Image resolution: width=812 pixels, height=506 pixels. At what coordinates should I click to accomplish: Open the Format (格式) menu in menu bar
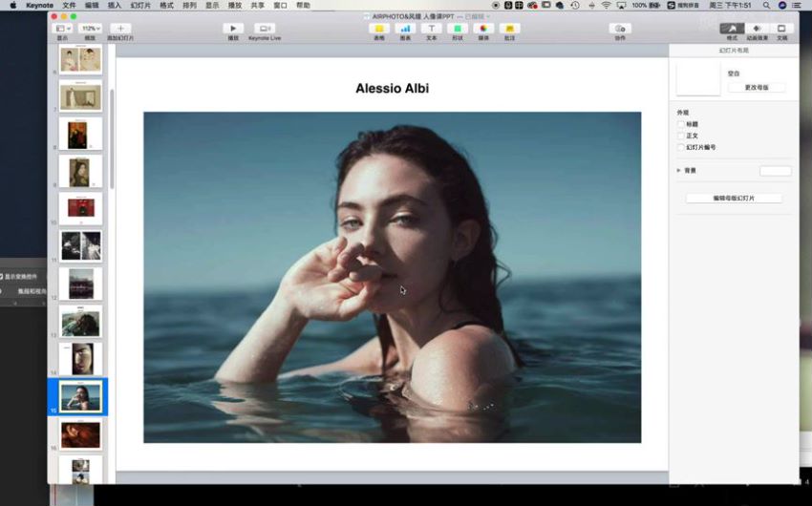167,5
